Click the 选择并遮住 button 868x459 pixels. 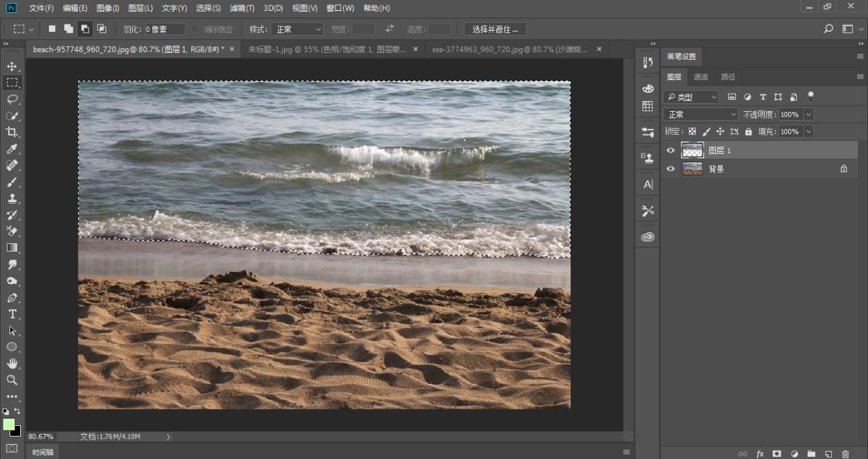pyautogui.click(x=495, y=29)
